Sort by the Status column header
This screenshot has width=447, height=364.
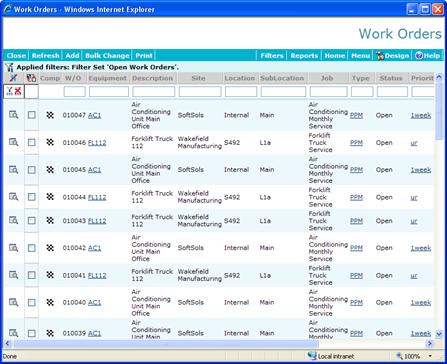(x=391, y=78)
